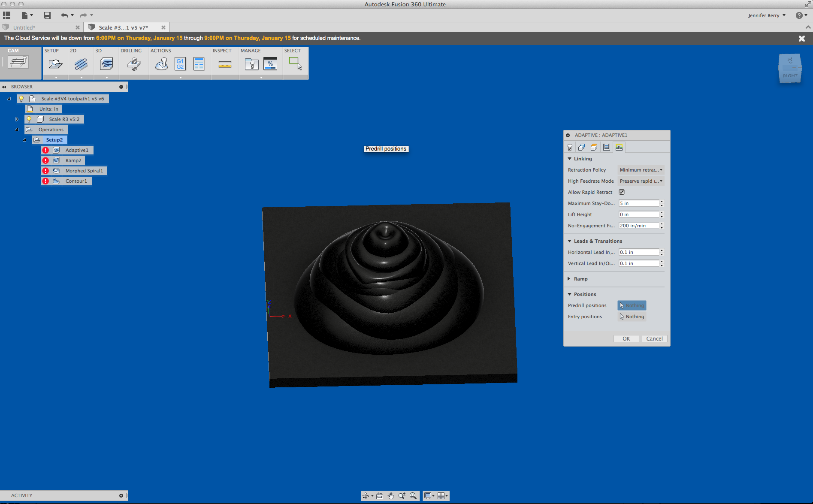Image resolution: width=813 pixels, height=504 pixels.
Task: Click the Select window selection icon
Action: (295, 63)
